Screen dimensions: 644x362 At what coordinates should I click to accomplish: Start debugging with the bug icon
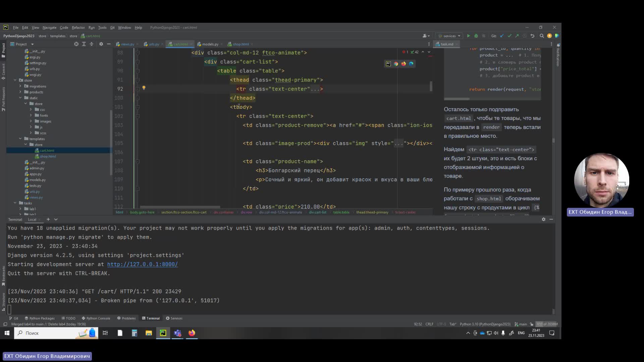point(476,36)
